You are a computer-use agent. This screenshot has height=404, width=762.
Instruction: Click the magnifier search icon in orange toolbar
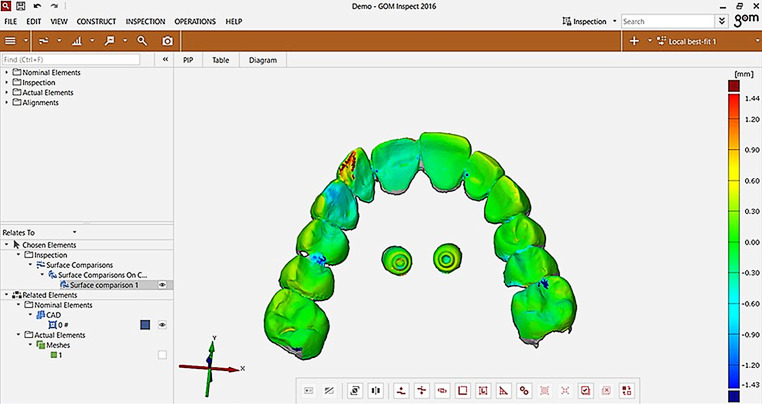(142, 41)
